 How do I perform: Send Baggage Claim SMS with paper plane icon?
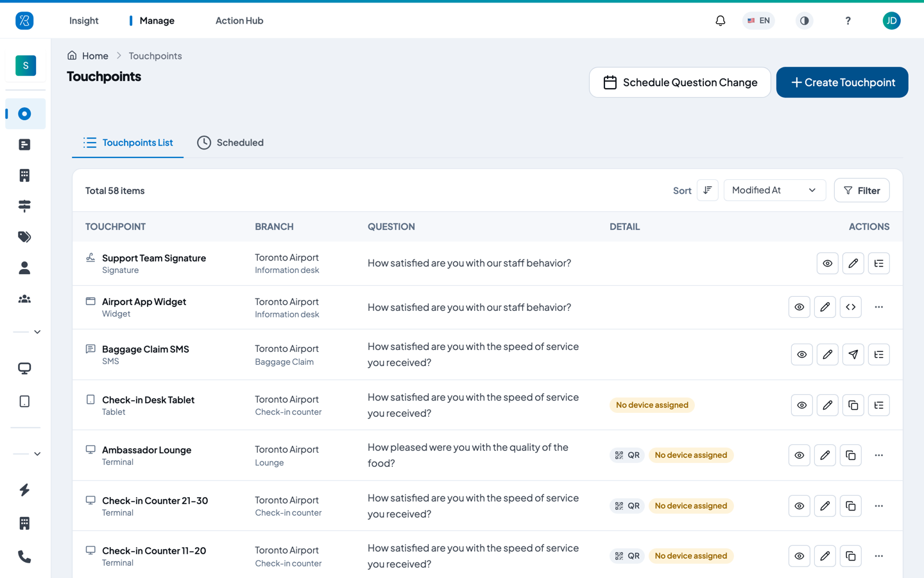[x=853, y=355]
